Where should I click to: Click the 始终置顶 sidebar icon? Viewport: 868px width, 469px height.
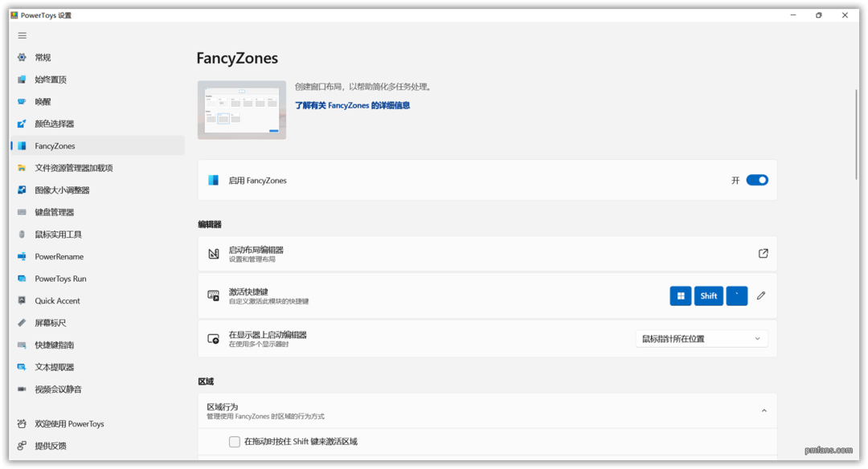pyautogui.click(x=22, y=79)
